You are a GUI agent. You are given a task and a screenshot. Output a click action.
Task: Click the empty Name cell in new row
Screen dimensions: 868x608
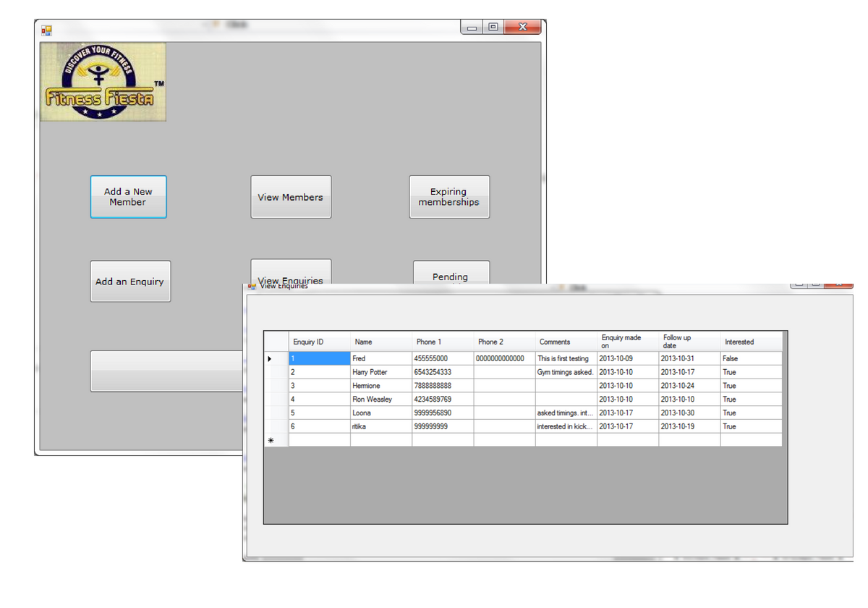tap(380, 440)
